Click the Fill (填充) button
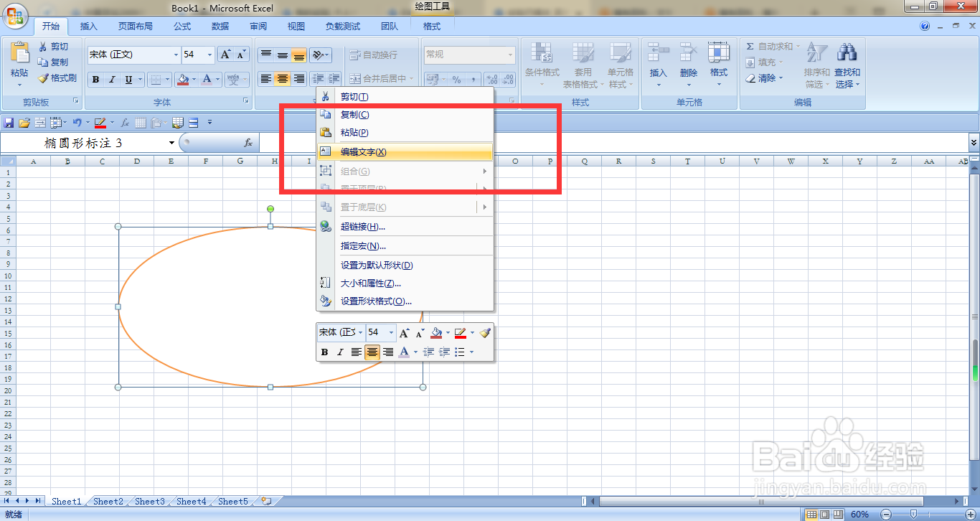980x521 pixels. pos(765,62)
